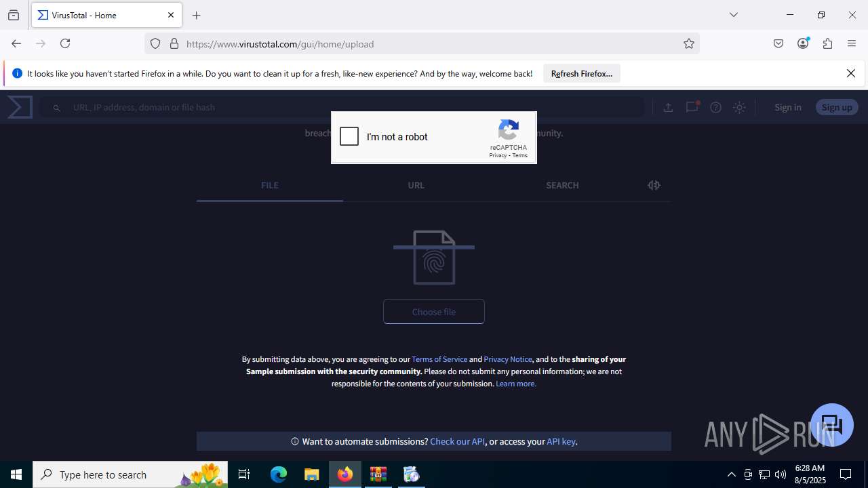
Task: Show hidden system tray icons
Action: pos(732,474)
